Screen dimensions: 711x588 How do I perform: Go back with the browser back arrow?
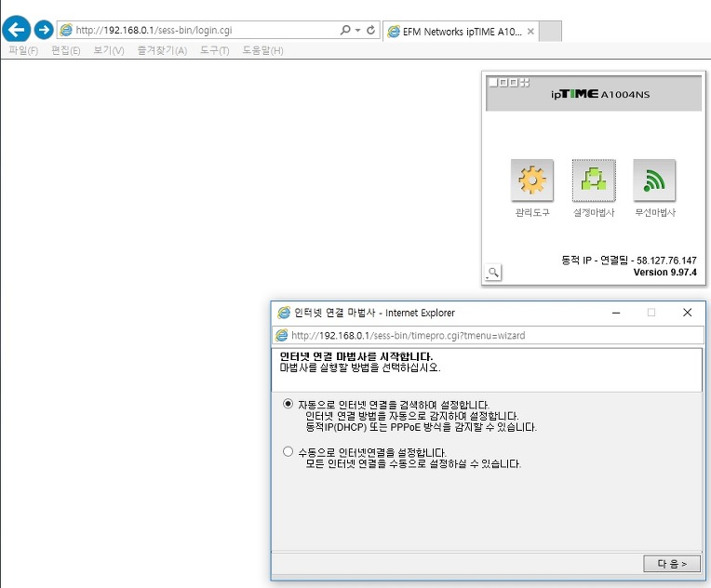coord(17,30)
